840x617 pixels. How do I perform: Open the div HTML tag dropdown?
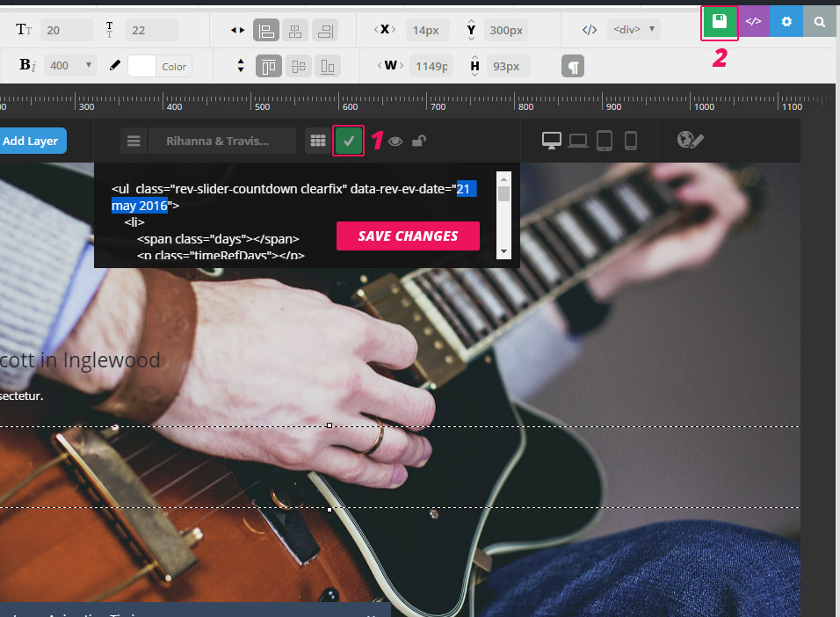click(x=634, y=30)
